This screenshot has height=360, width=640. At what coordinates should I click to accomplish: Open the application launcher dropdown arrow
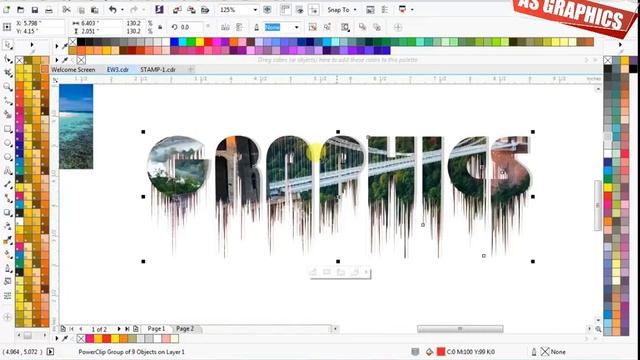[x=412, y=9]
